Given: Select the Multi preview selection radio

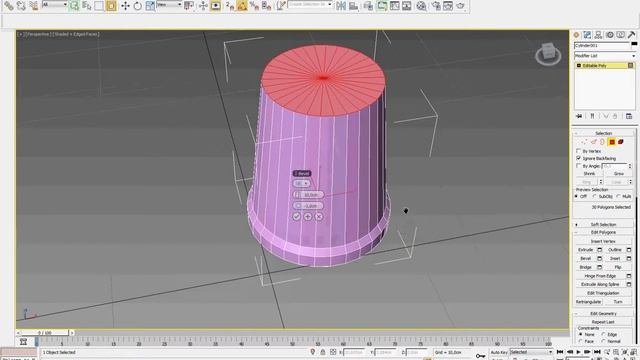Looking at the screenshot, I should [619, 196].
